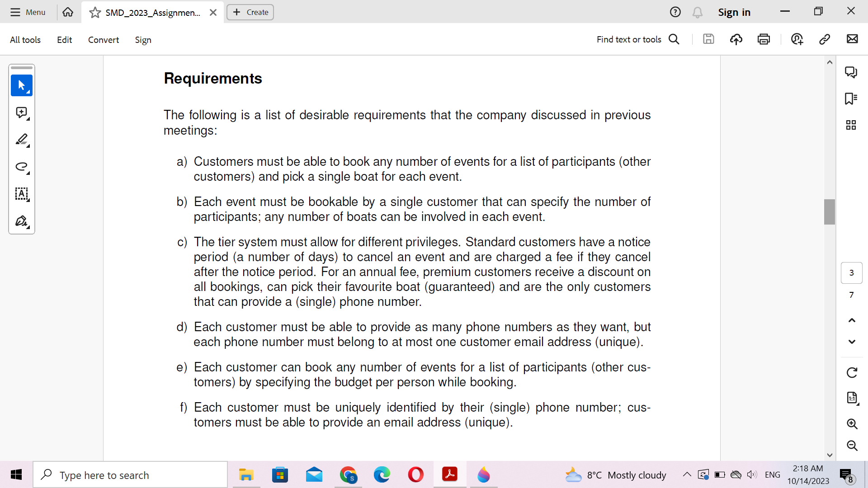Screen dimensions: 868x488
Task: Print the document via the printer icon
Action: coord(764,39)
